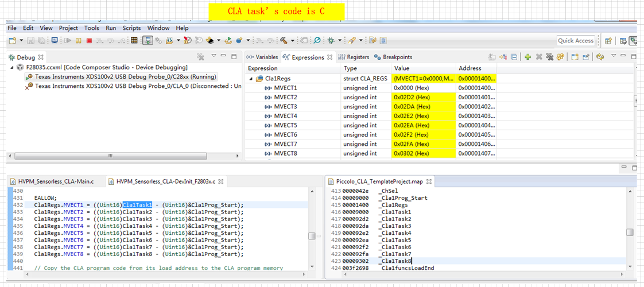
Task: Click the Quick Access search field
Action: (x=576, y=41)
